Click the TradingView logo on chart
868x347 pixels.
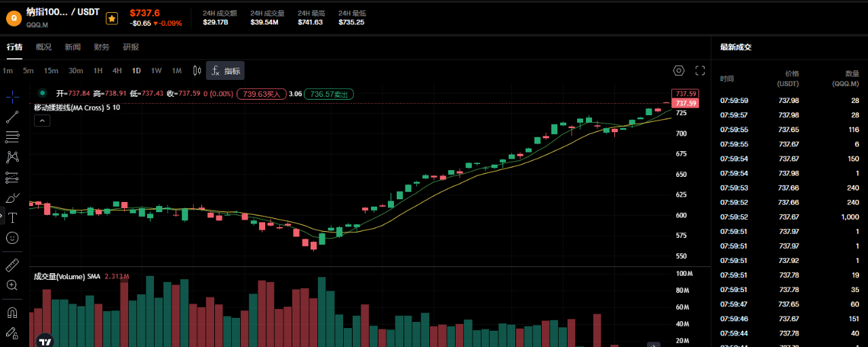[x=45, y=341]
